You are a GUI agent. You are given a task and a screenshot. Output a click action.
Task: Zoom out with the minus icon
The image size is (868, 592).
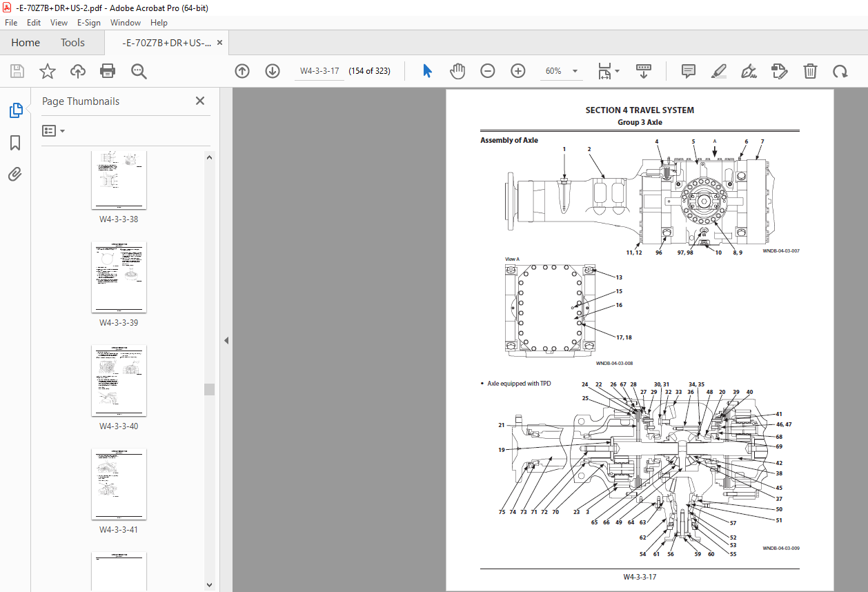tap(488, 71)
